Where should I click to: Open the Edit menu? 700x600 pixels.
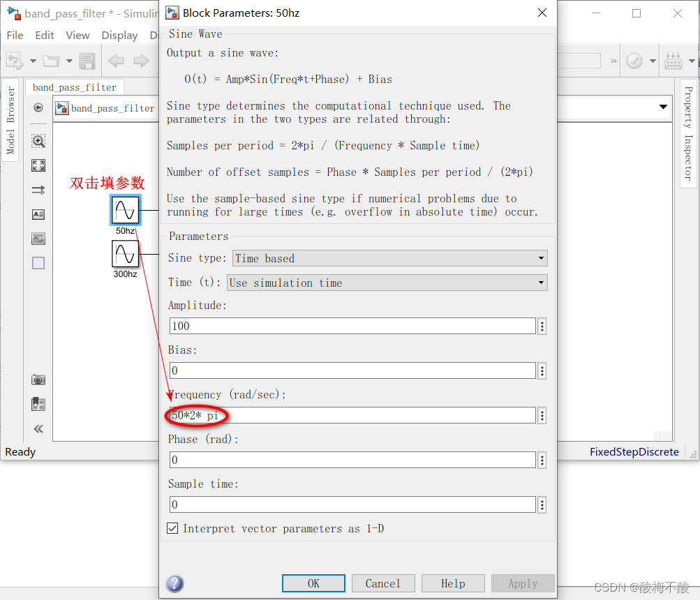45,36
